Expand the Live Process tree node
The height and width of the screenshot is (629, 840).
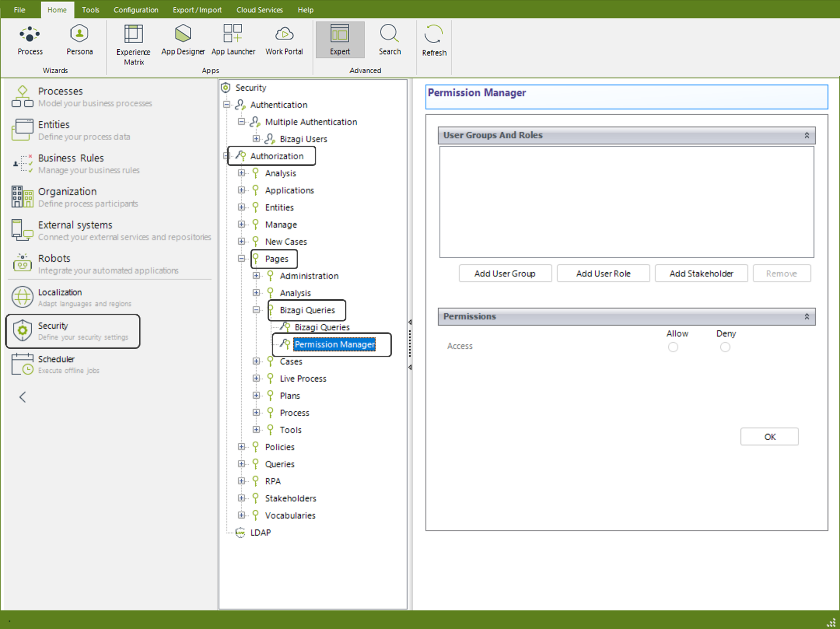[x=256, y=378]
